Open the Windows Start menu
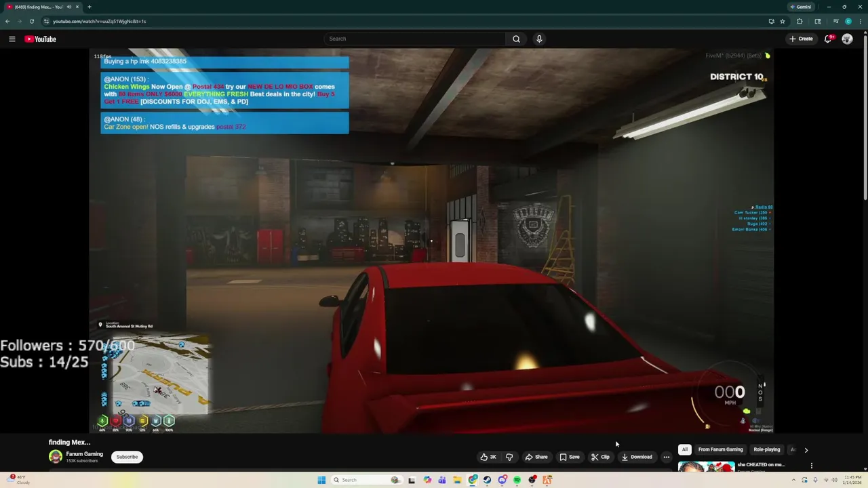 [x=321, y=480]
